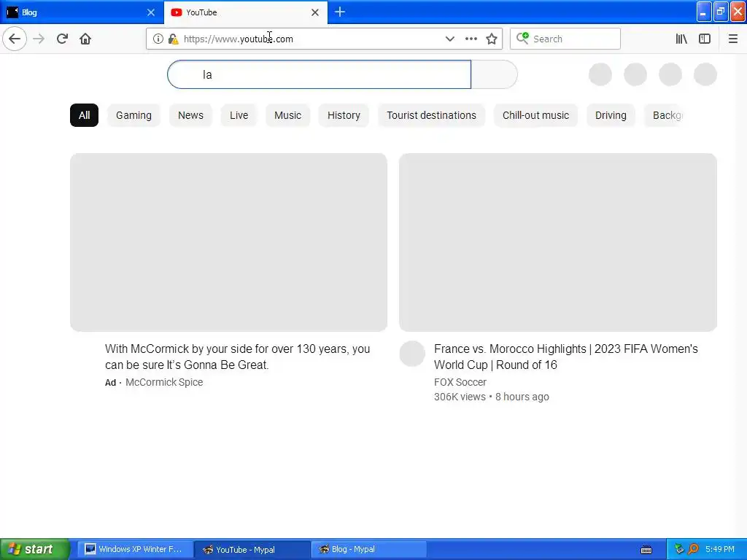The height and width of the screenshot is (560, 747).
Task: Open a new tab with plus button
Action: pos(340,12)
